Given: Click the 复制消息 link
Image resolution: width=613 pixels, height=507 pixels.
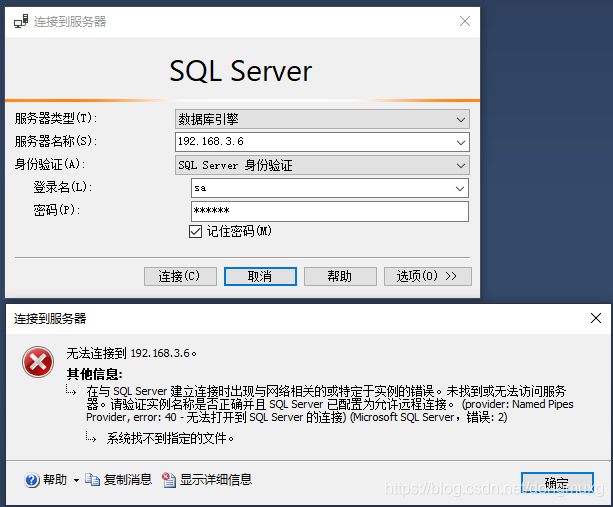Looking at the screenshot, I should [127, 480].
